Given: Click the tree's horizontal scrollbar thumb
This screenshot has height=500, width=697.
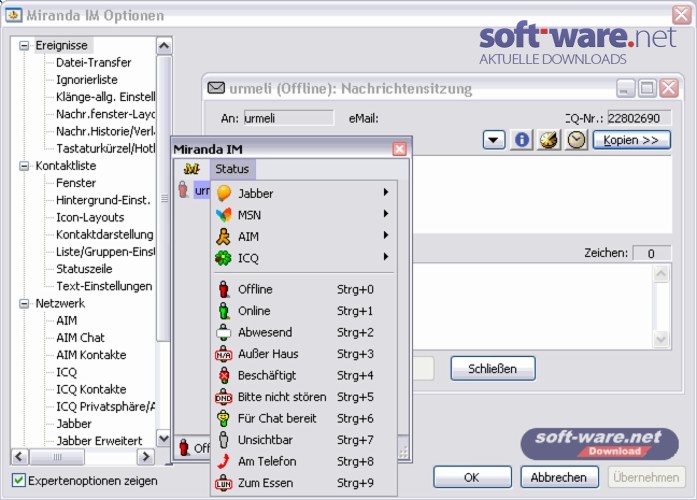Looking at the screenshot, I should click(57, 456).
